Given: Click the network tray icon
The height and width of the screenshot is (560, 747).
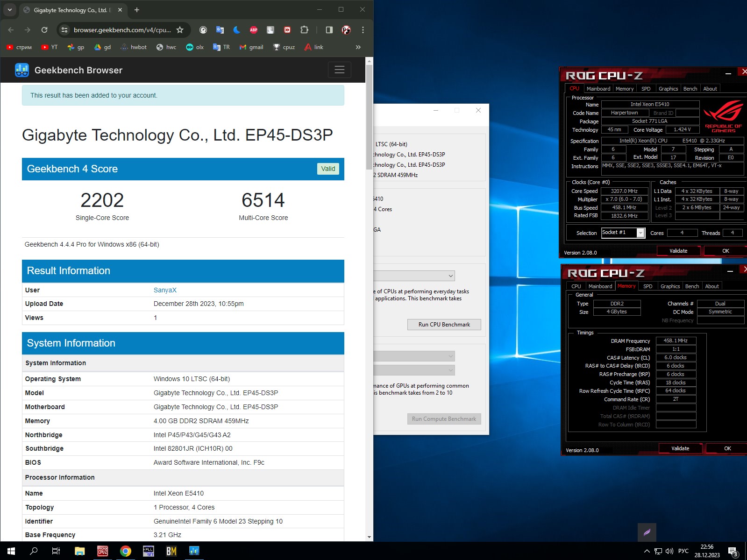Looking at the screenshot, I should (x=658, y=551).
